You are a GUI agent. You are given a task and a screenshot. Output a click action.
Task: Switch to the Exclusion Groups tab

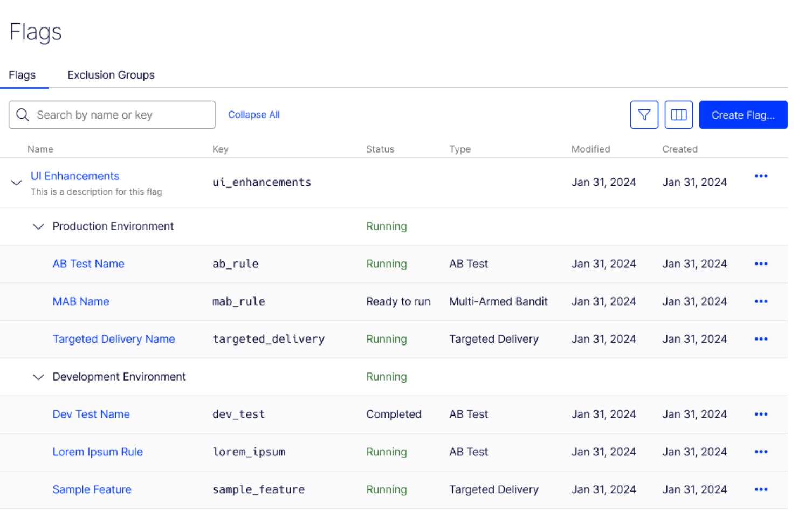click(x=111, y=75)
